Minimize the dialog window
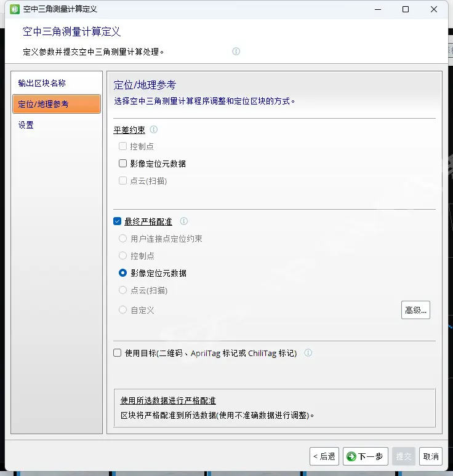The width and height of the screenshot is (453, 476). click(378, 9)
